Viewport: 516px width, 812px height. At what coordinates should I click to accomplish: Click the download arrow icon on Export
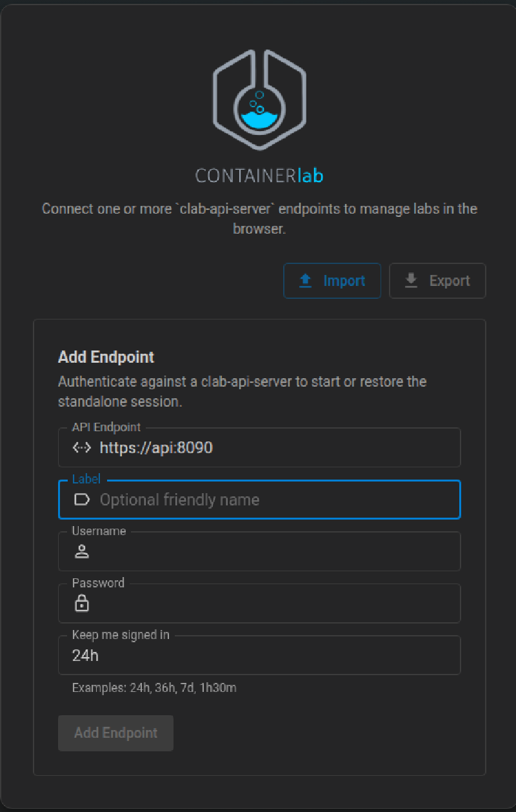[411, 281]
